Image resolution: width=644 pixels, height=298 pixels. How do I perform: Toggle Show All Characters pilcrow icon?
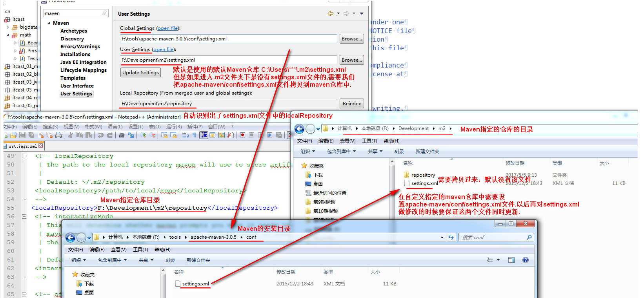194,135
